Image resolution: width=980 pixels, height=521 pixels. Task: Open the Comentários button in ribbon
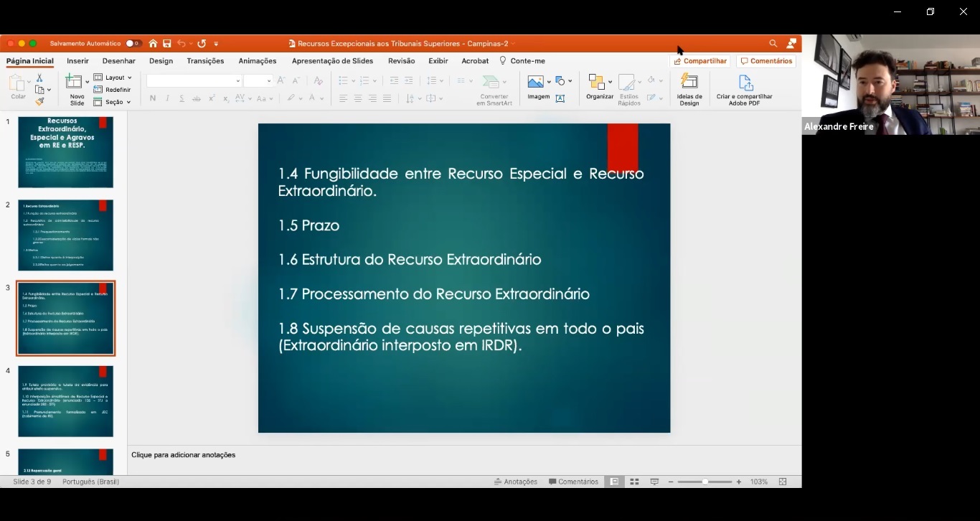coord(766,61)
